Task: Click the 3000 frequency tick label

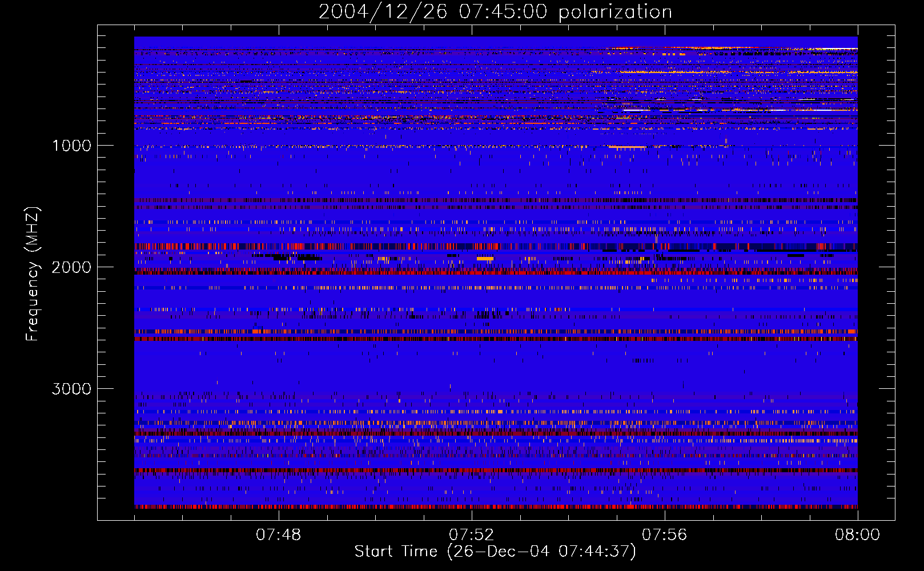Action: tap(71, 389)
